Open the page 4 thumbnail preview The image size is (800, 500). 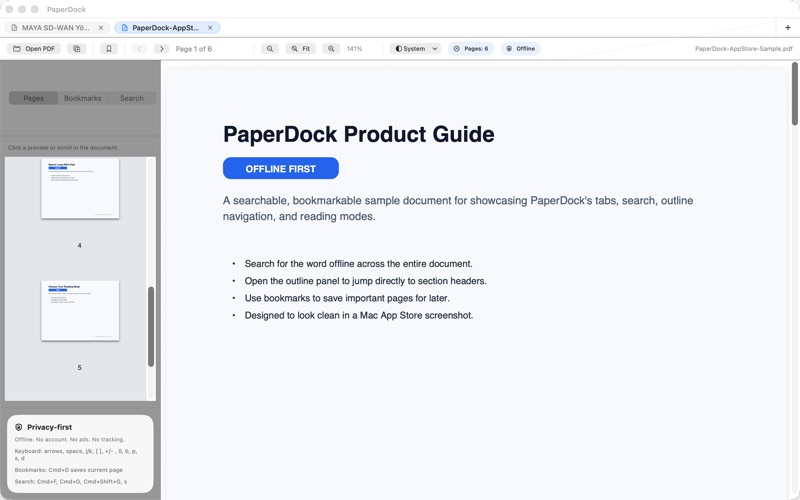(80, 188)
